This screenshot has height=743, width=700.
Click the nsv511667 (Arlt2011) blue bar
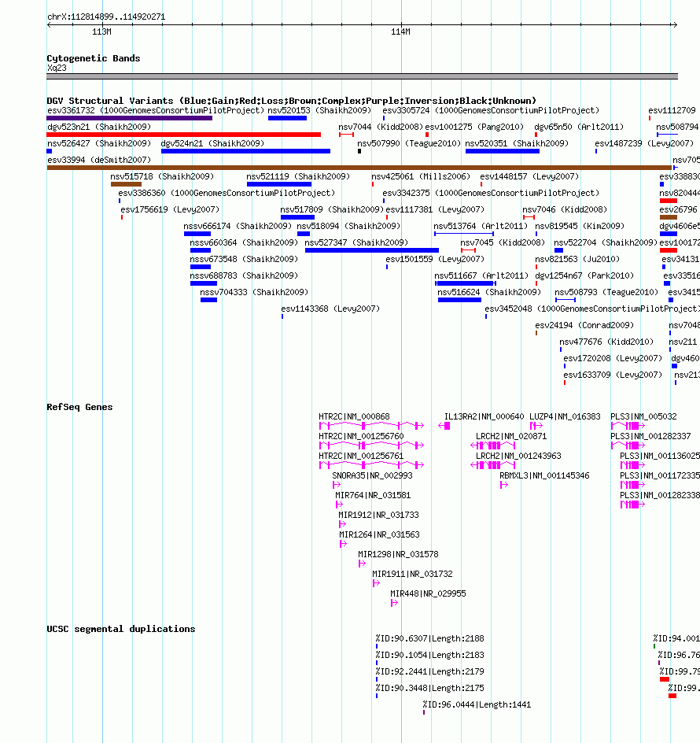click(465, 283)
